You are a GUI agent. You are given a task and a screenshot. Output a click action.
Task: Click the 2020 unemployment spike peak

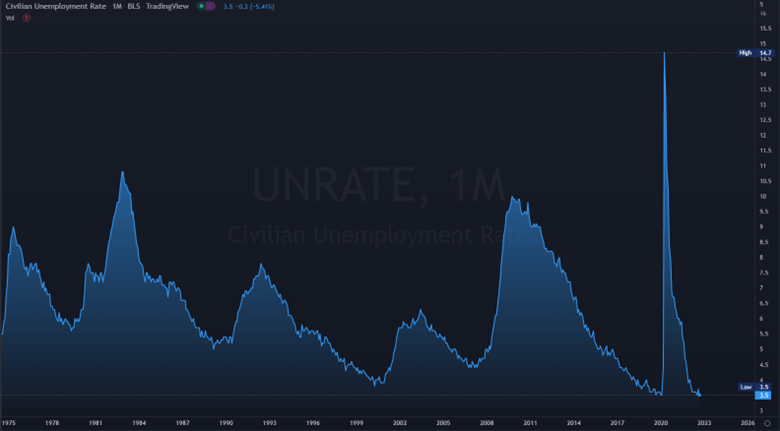(x=664, y=53)
